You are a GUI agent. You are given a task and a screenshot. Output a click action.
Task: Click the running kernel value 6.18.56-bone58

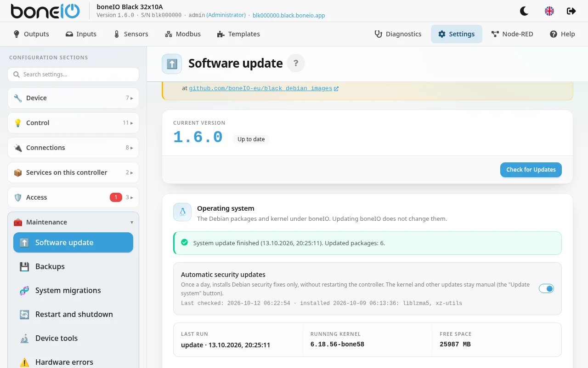pos(337,345)
